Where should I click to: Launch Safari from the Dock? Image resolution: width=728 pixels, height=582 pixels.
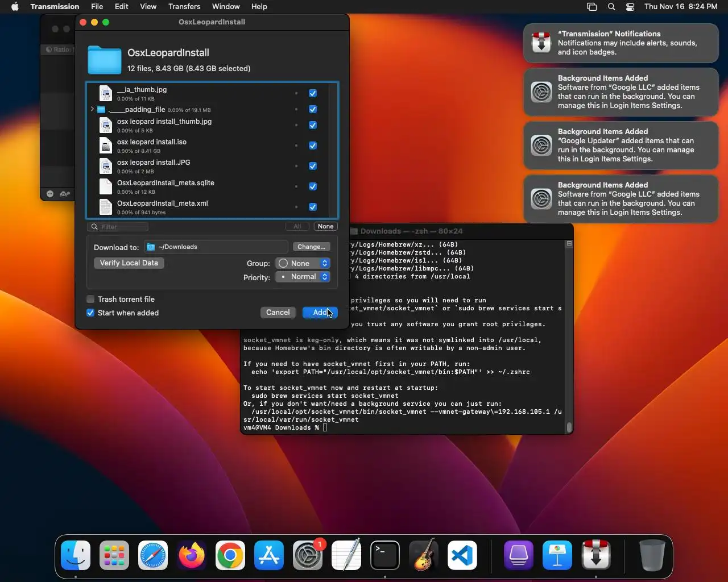[x=153, y=555]
